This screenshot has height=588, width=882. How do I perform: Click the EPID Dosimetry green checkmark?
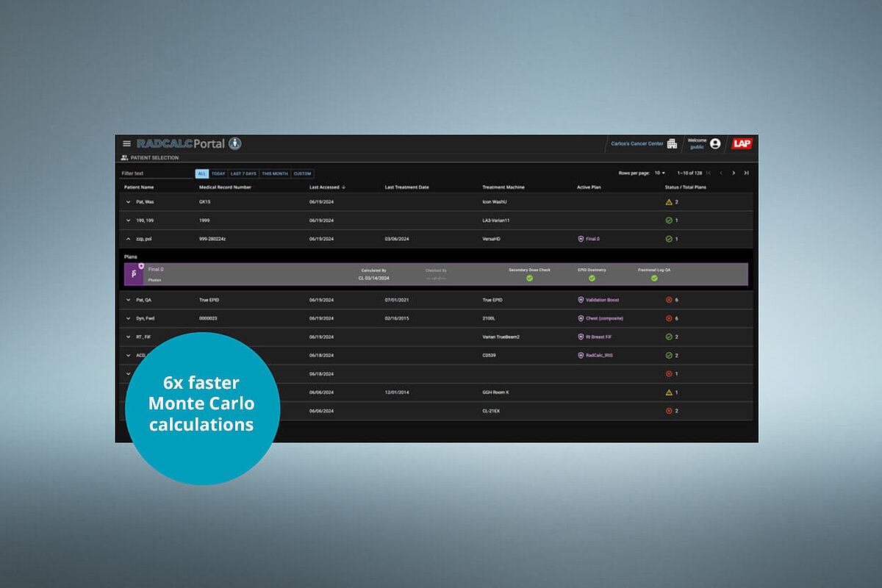tap(592, 279)
